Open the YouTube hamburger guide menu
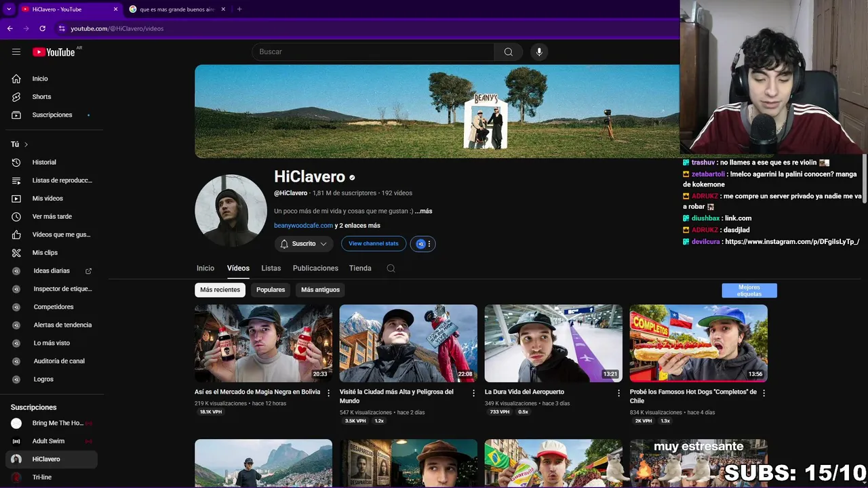Viewport: 868px width, 488px height. (16, 52)
